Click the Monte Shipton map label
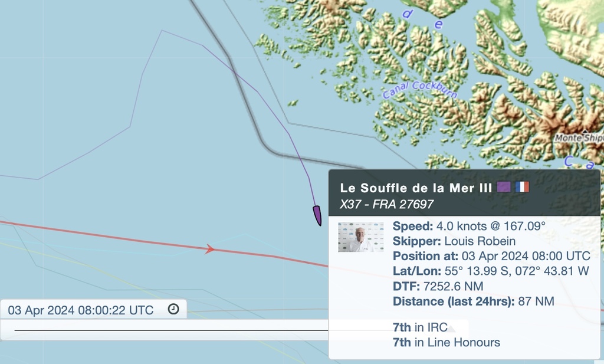Image resolution: width=604 pixels, height=364 pixels. click(579, 138)
